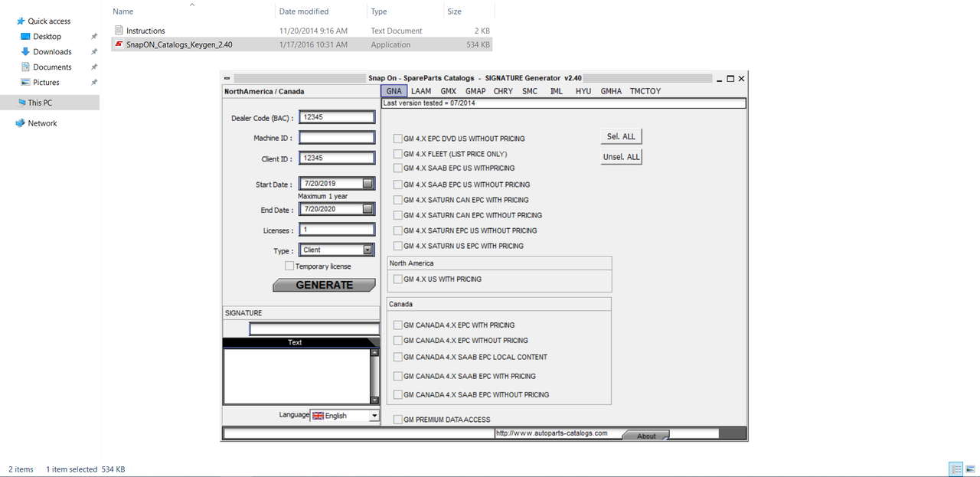Image resolution: width=980 pixels, height=477 pixels.
Task: Check GM 4.X SATURN US EPC WITH PRICING
Action: [x=398, y=246]
